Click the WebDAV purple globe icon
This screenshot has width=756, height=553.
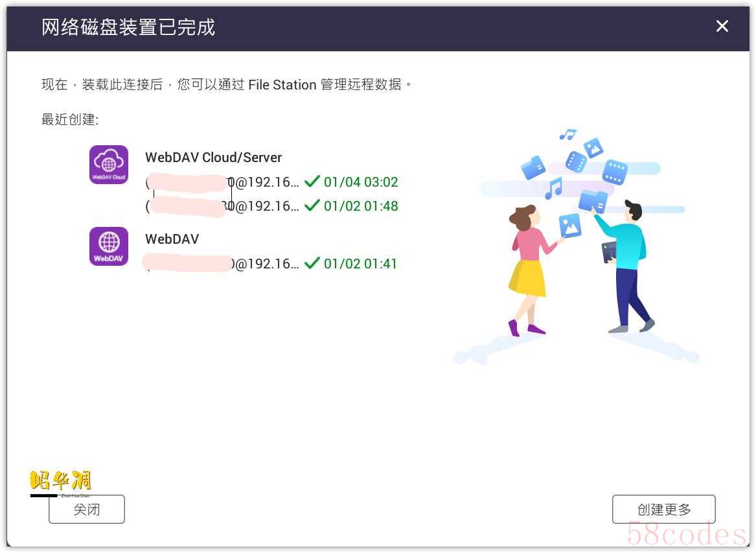click(109, 246)
